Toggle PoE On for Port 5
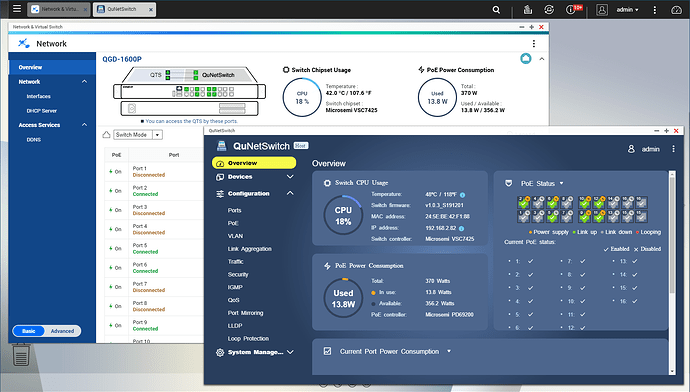The width and height of the screenshot is (690, 392). point(116,249)
